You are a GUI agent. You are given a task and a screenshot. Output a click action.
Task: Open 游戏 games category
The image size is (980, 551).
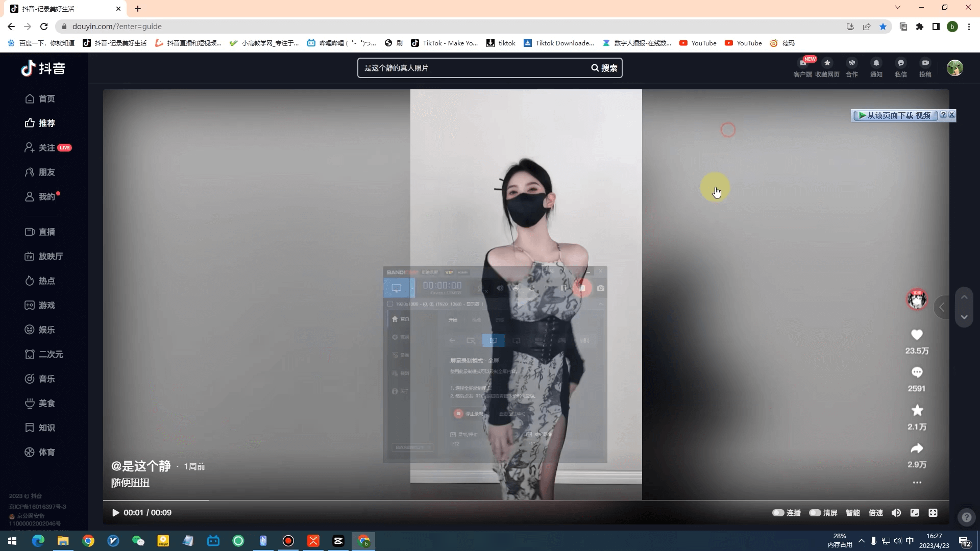click(x=40, y=305)
